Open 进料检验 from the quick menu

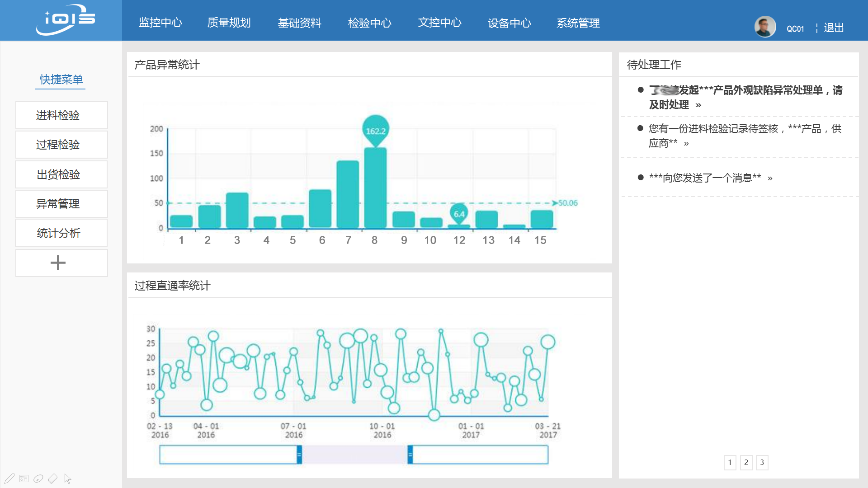61,115
